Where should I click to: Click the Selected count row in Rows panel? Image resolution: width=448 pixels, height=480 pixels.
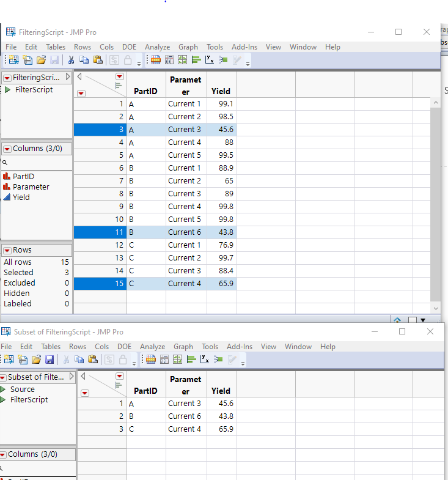(x=37, y=273)
